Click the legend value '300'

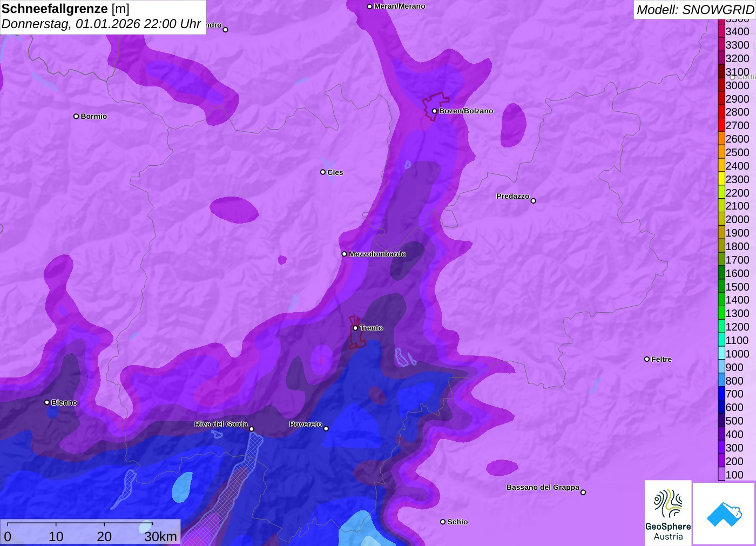734,448
